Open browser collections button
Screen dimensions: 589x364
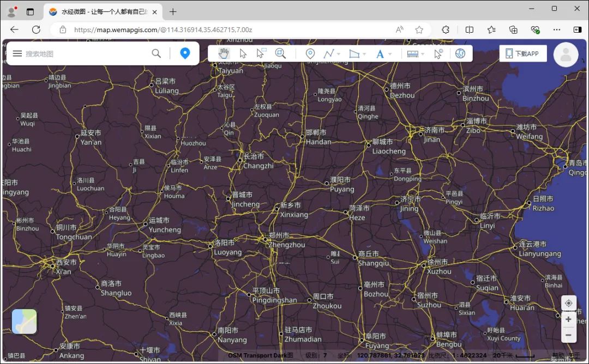click(513, 29)
